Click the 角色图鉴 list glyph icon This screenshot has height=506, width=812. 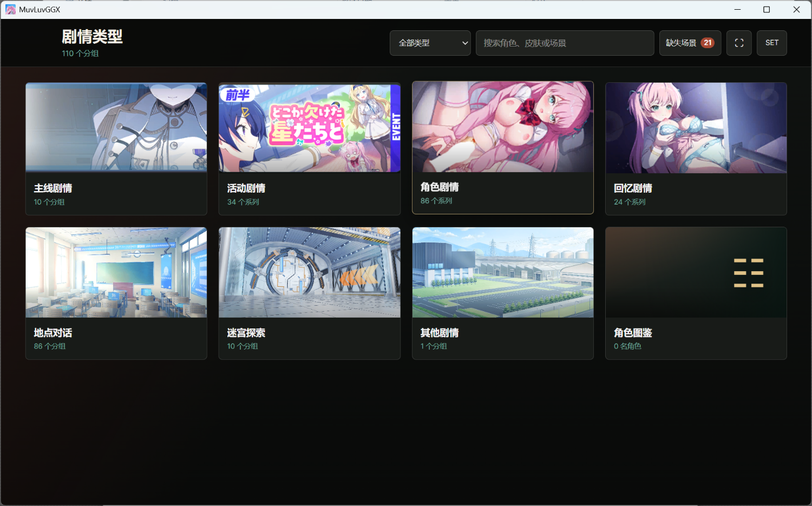pyautogui.click(x=749, y=273)
